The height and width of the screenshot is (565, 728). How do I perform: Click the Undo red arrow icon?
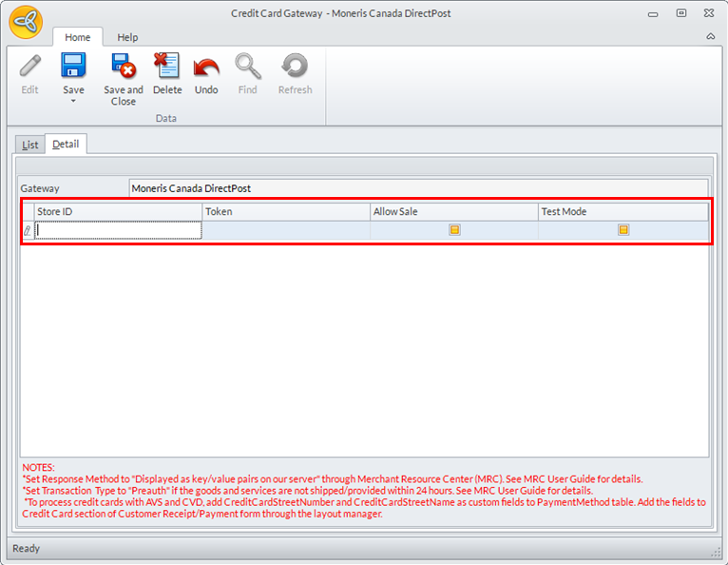pos(206,68)
